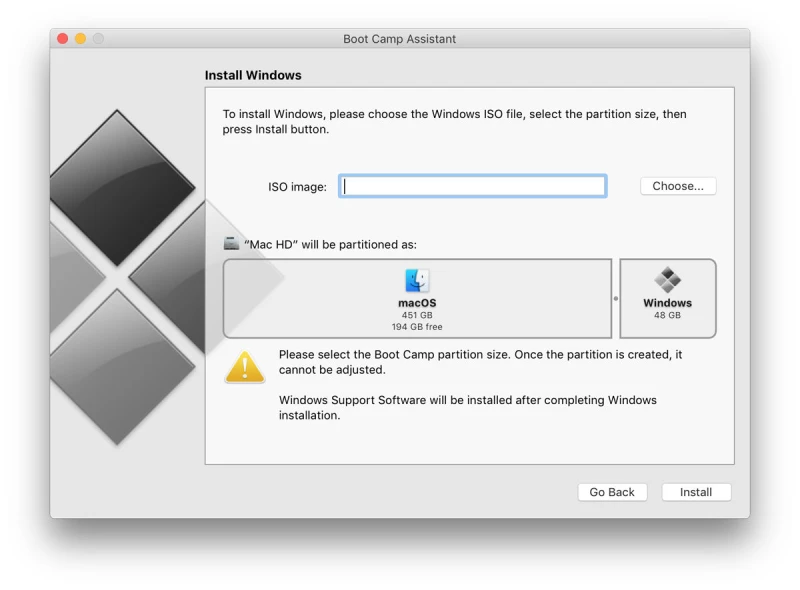Click the Windows 48 GB size label
The image size is (800, 590).
point(667,315)
